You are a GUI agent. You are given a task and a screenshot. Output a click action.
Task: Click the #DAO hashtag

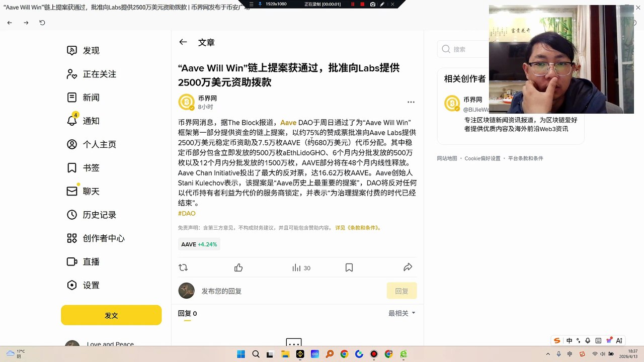click(187, 214)
